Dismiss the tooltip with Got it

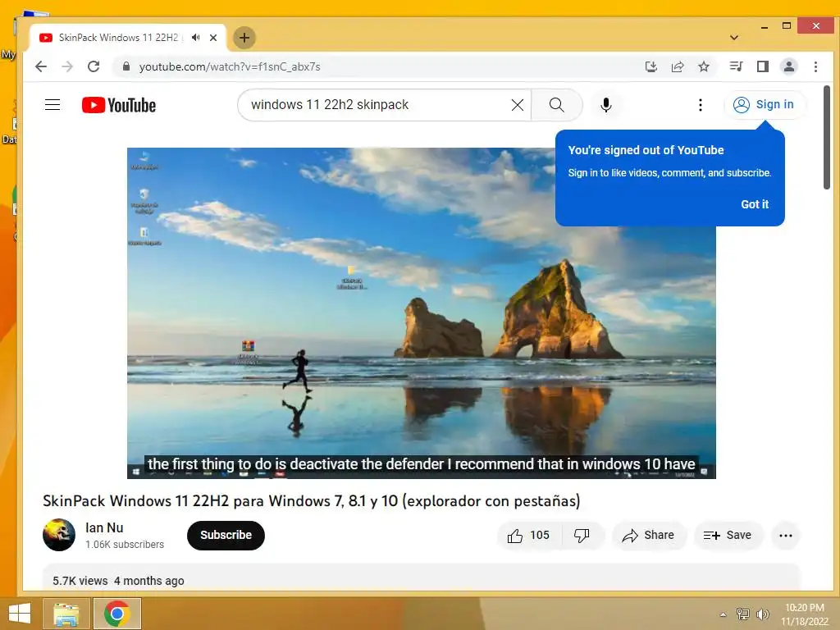(755, 204)
